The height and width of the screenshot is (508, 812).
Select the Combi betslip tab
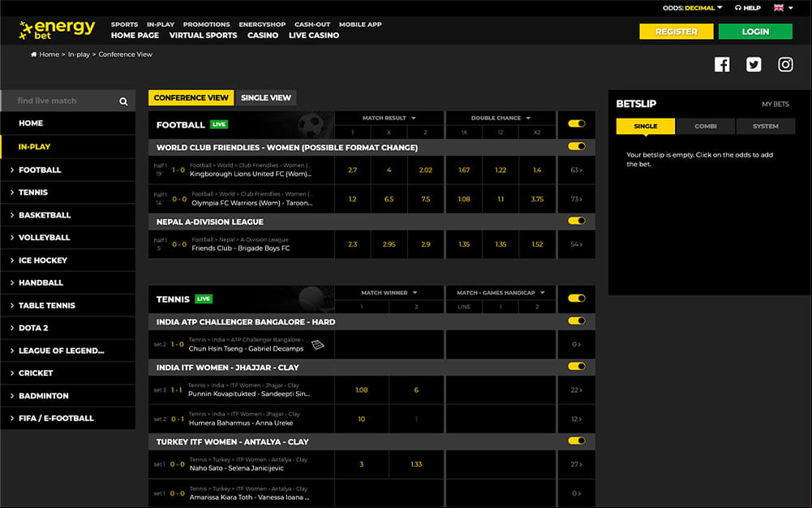[x=705, y=127]
